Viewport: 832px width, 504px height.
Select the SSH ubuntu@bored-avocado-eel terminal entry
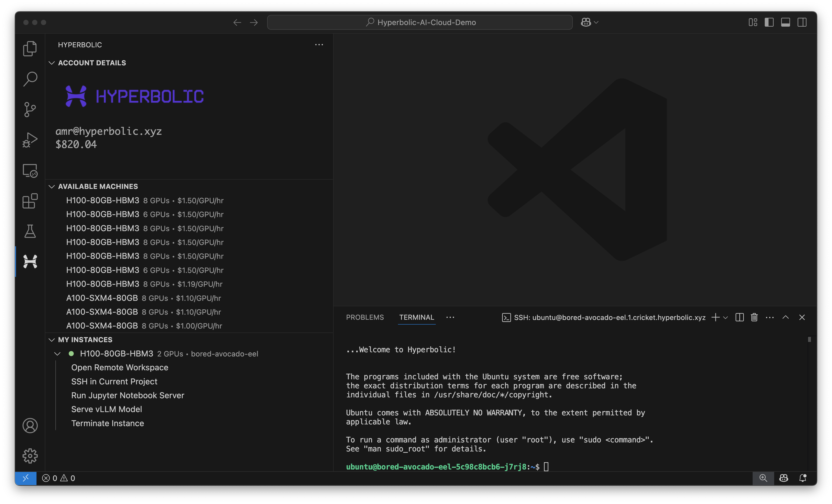pyautogui.click(x=604, y=317)
